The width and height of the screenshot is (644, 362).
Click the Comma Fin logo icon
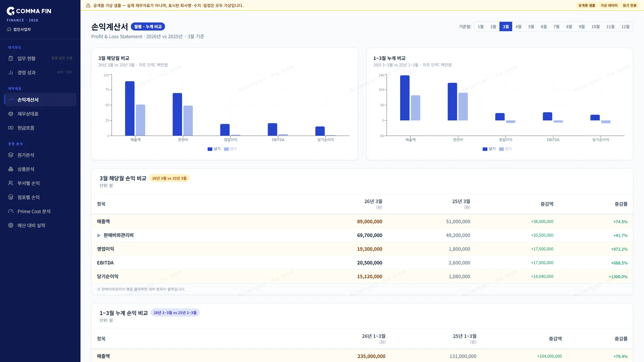click(x=11, y=11)
